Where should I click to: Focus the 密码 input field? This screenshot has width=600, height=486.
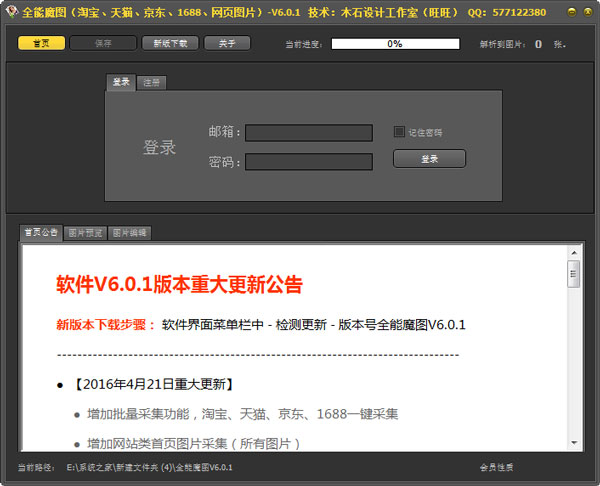coord(309,161)
